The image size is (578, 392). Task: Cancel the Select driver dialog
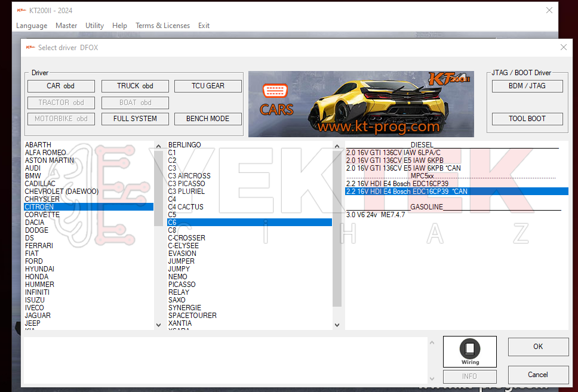coord(538,375)
